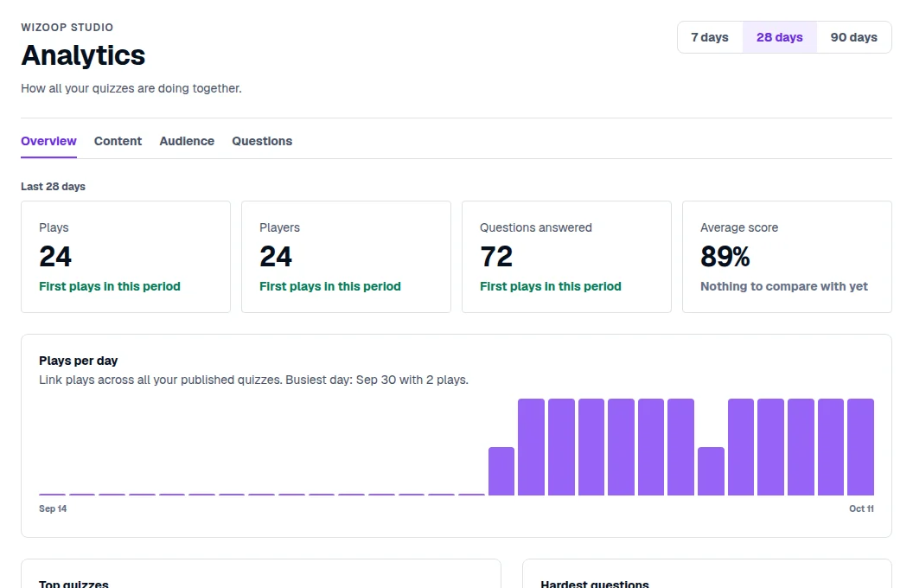Click the 'Busiest day: Sep 30' description
Screen dimensions: 913x588
(254, 380)
